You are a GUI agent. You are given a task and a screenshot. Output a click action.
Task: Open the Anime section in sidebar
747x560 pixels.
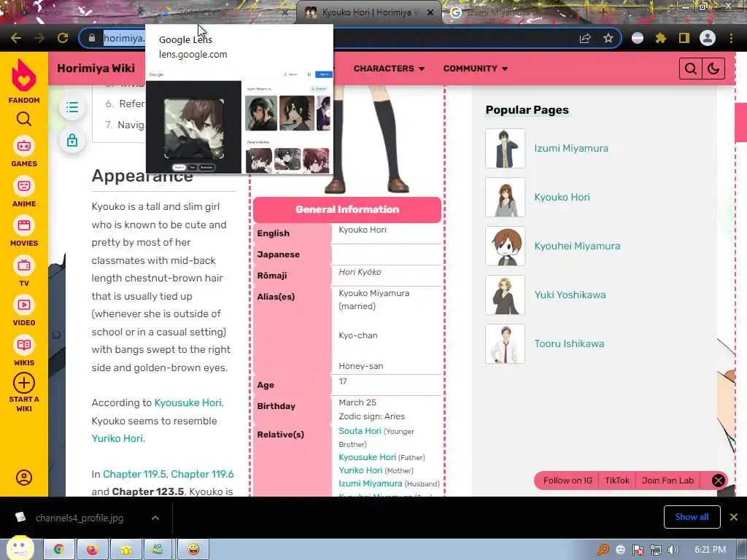[x=24, y=192]
